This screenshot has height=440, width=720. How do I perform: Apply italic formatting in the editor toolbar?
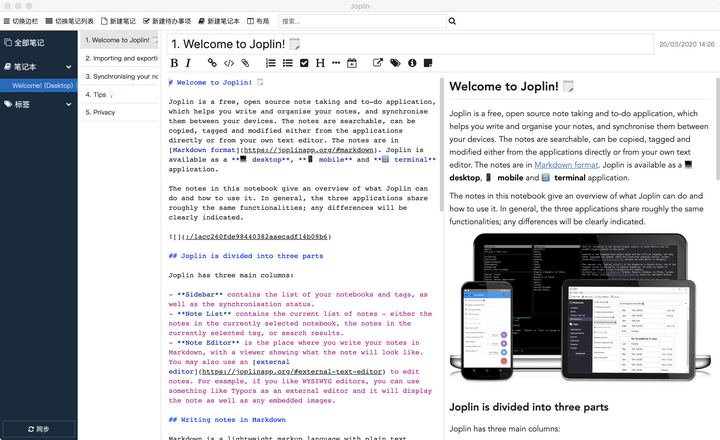(x=188, y=63)
